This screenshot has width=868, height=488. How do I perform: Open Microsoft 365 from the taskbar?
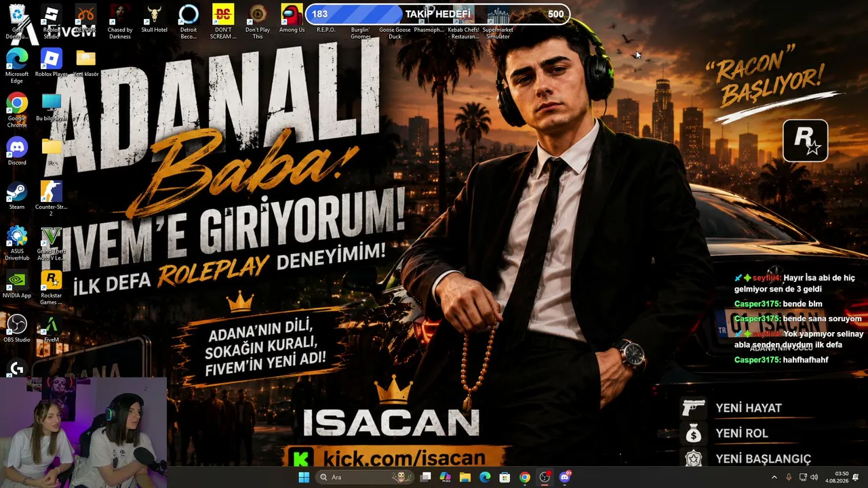pyautogui.click(x=446, y=477)
